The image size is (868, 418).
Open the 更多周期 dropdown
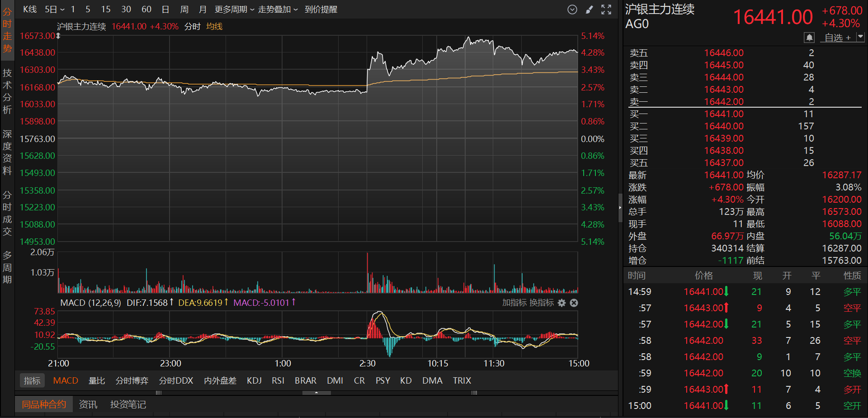click(x=234, y=9)
